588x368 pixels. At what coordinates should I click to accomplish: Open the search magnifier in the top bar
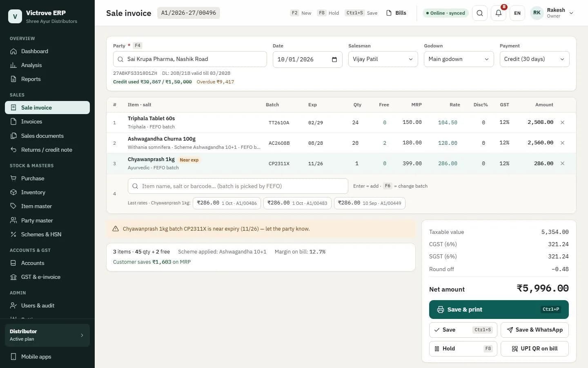480,13
